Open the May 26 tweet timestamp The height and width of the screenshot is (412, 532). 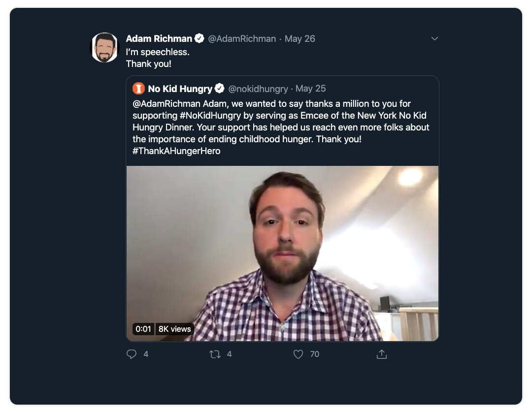[299, 39]
